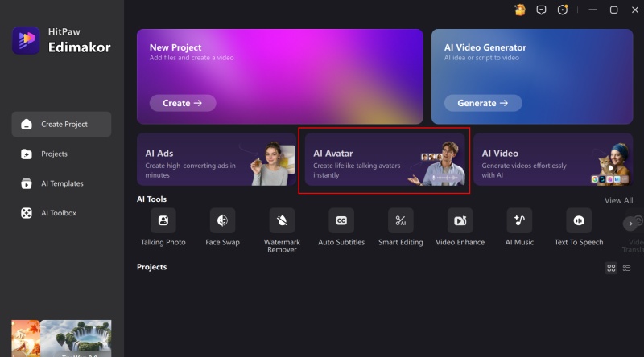Viewport: 644px width, 357px height.
Task: Open the AI Music tool
Action: tap(519, 227)
